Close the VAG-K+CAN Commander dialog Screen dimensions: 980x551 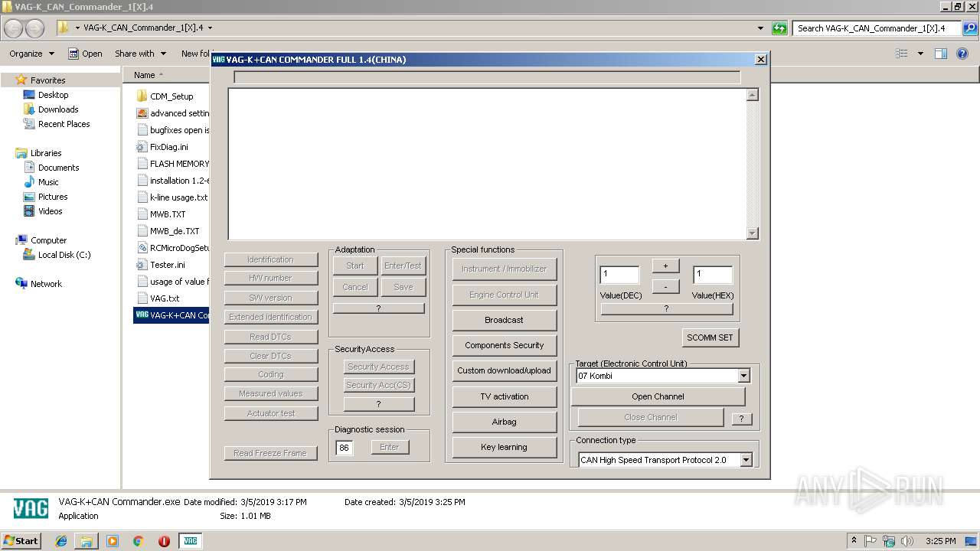(x=760, y=59)
